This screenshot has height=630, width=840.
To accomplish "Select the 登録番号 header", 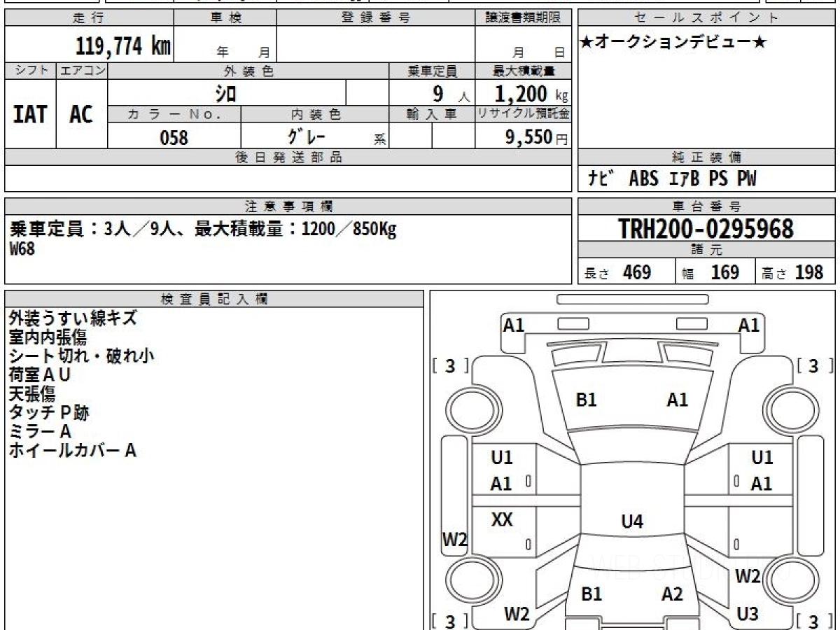I will (x=376, y=18).
